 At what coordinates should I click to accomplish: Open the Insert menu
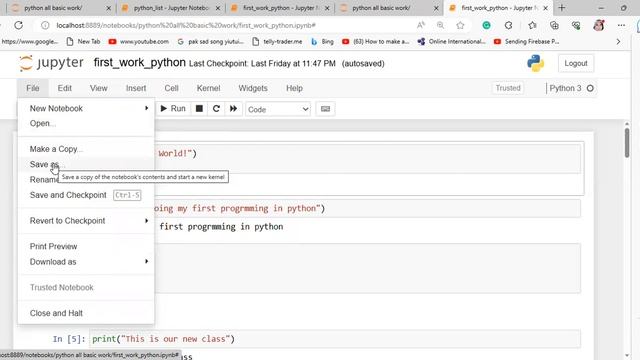coord(136,88)
